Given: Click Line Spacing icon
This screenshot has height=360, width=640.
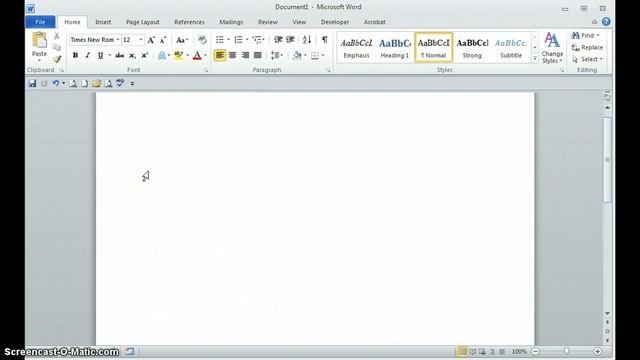Looking at the screenshot, I should tap(276, 55).
